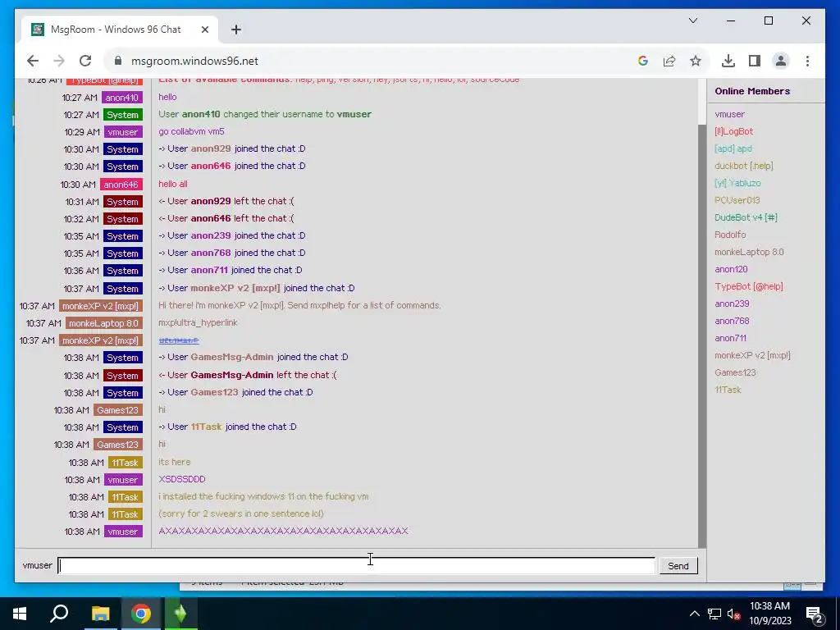Click monkeXP greeting 'Hi there! I'm monkeXP v2'

click(x=299, y=305)
